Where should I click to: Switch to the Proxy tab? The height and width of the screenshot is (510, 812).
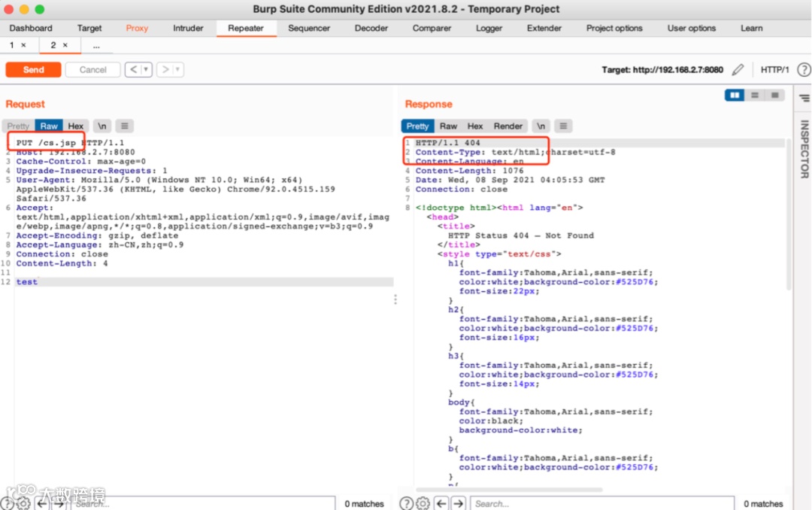click(x=137, y=28)
